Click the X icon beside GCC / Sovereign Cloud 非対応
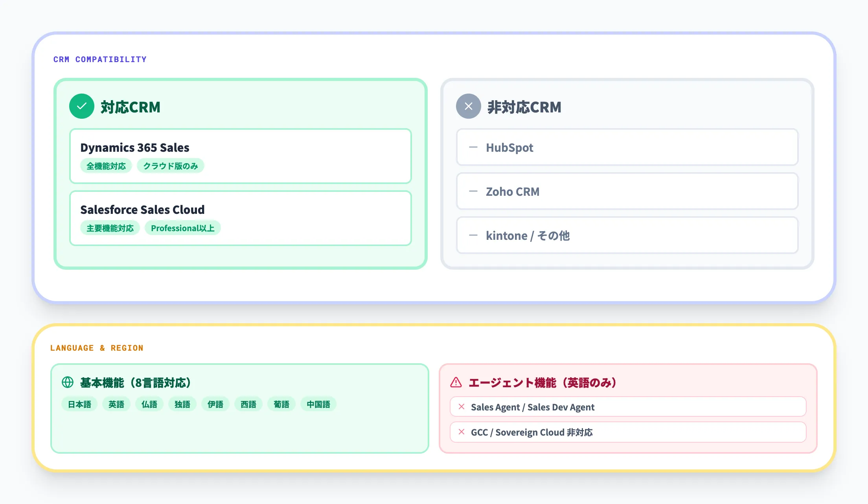The width and height of the screenshot is (868, 504). coord(461,432)
